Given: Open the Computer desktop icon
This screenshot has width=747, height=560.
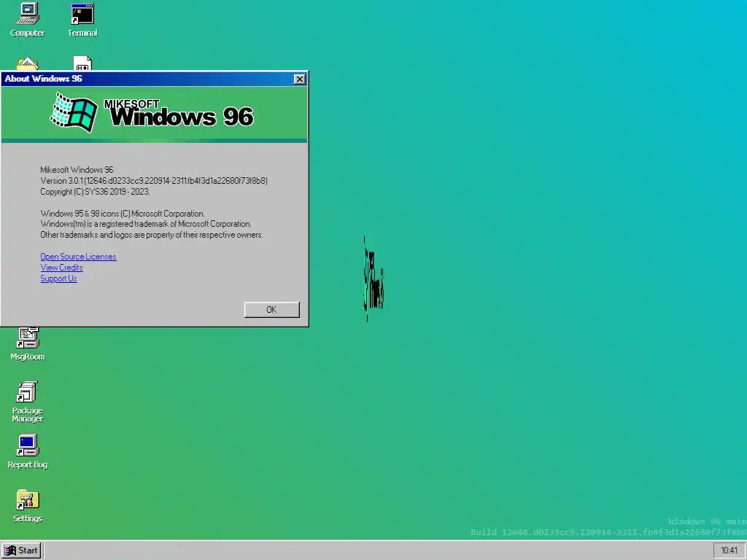Looking at the screenshot, I should tap(28, 19).
